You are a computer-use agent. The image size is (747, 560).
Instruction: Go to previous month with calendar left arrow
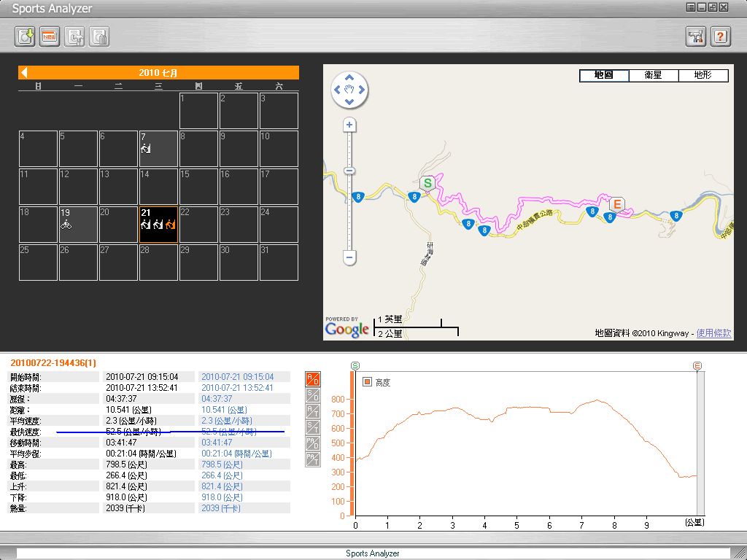pos(24,72)
